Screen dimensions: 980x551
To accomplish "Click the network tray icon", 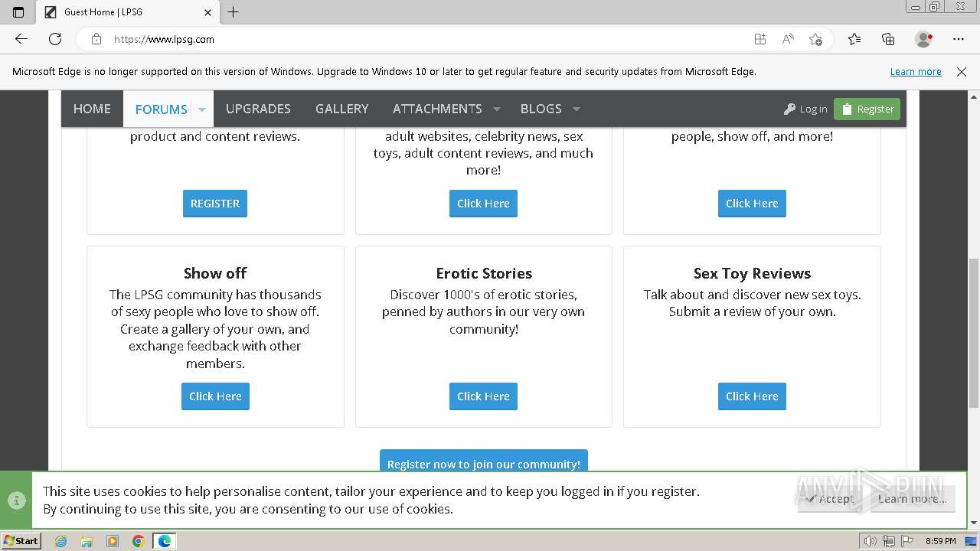I will [888, 541].
